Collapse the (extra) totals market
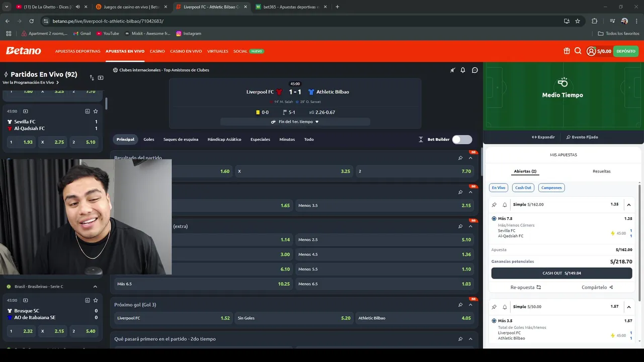The image size is (644, 362). point(470,226)
